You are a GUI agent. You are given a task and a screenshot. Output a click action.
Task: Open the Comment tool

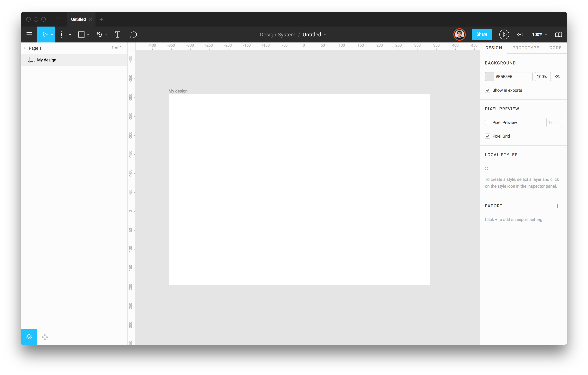134,35
